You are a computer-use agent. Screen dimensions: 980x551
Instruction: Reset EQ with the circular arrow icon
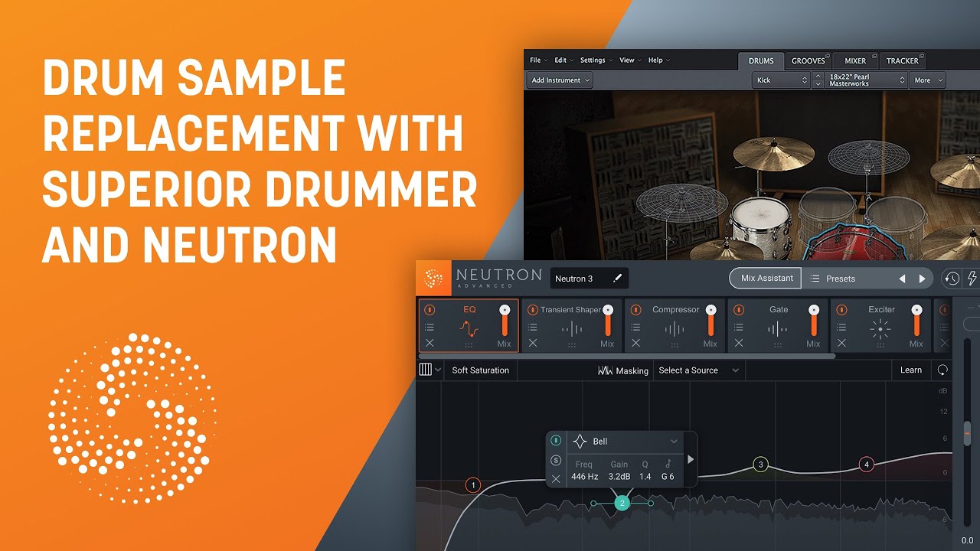tap(942, 370)
